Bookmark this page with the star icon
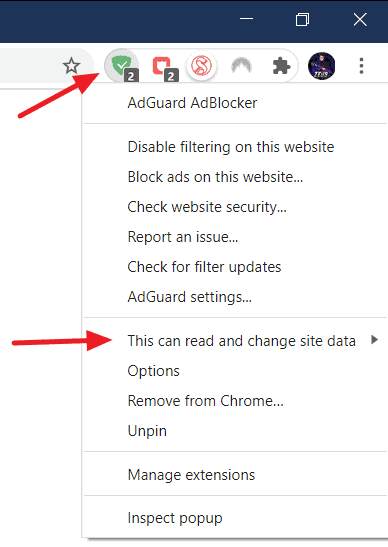Screen dimensions: 388x547 (x=72, y=66)
